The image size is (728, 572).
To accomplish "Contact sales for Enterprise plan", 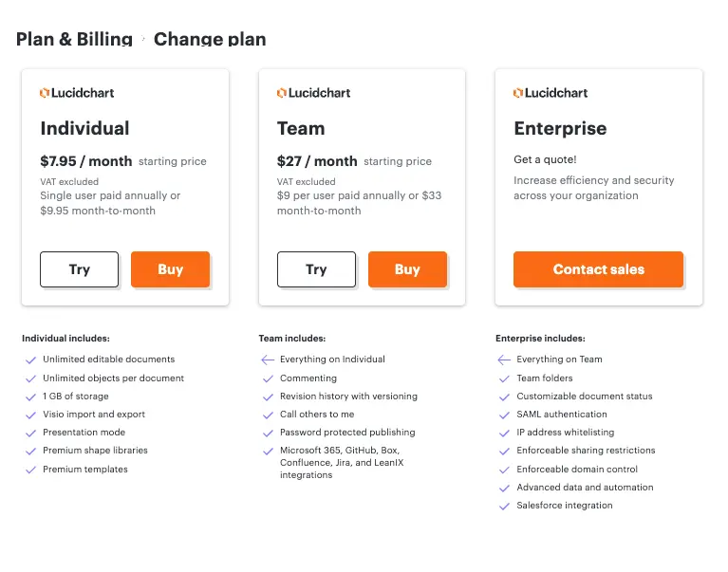I will (x=599, y=269).
